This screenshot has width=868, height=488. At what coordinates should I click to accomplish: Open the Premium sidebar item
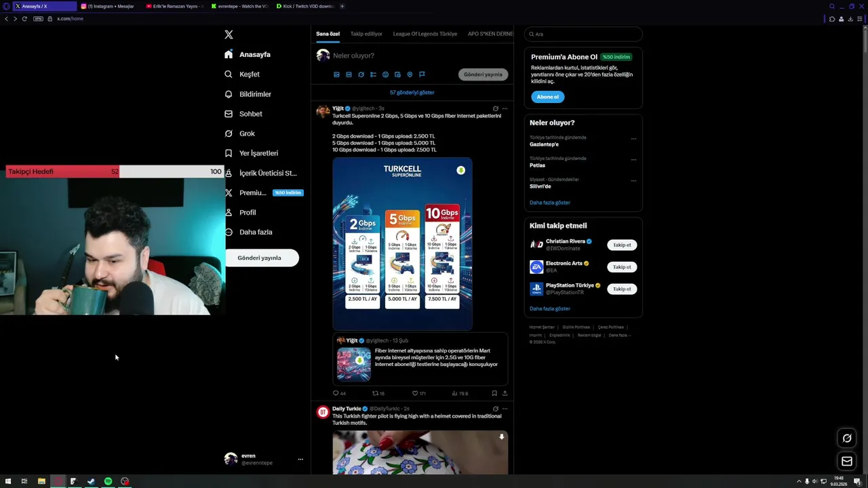tap(263, 192)
